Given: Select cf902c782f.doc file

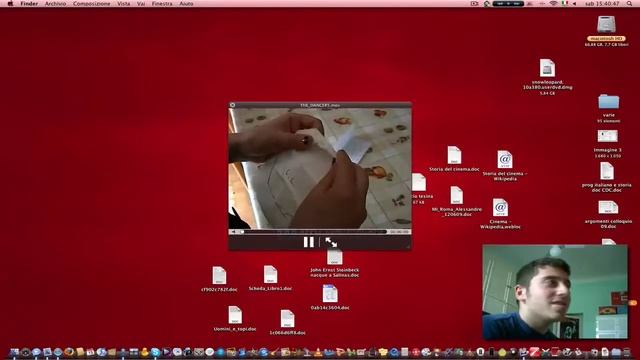Looking at the screenshot, I should (219, 276).
